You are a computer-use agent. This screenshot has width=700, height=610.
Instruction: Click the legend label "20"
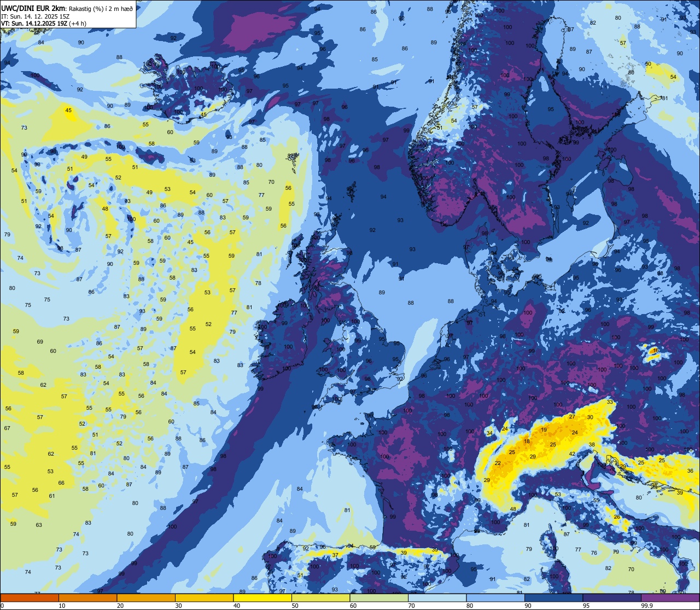tap(120, 606)
